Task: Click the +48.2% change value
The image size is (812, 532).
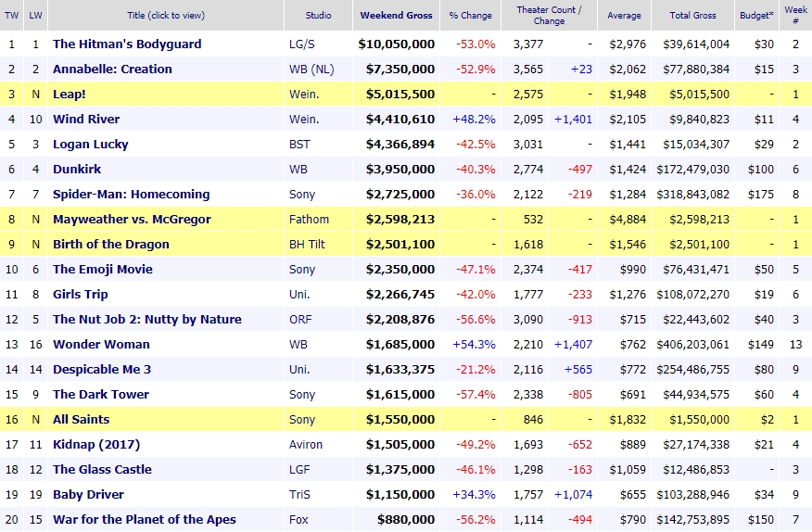Action: pos(474,120)
